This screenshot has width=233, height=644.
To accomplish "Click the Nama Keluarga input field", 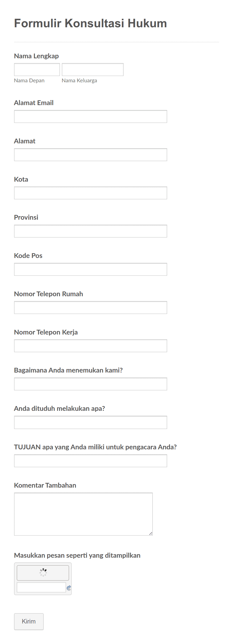I will [92, 69].
